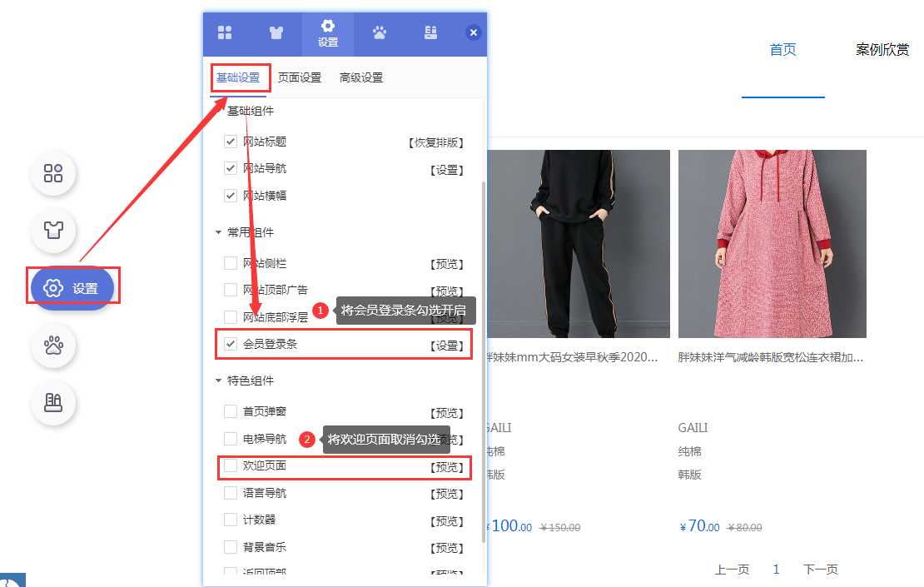The height and width of the screenshot is (587, 924).
Task: Toggle the 会员登录条 checkbox
Action: coord(231,344)
